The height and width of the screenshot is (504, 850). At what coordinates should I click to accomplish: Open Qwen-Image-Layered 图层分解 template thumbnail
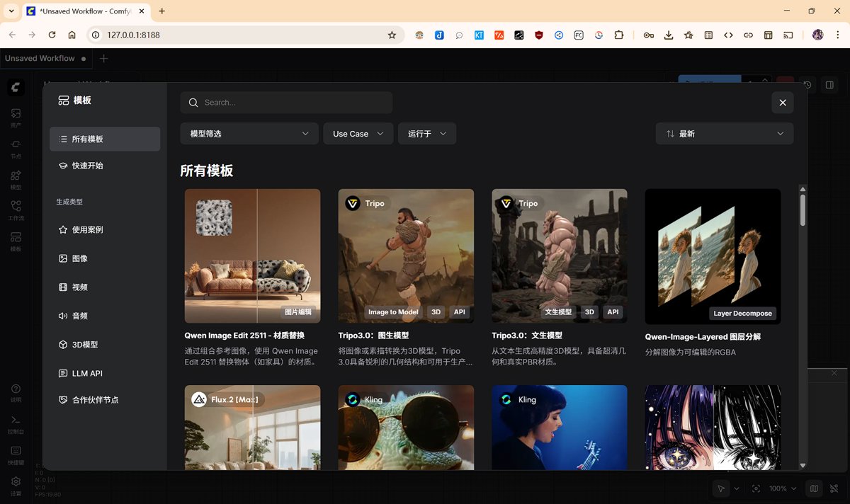point(713,256)
